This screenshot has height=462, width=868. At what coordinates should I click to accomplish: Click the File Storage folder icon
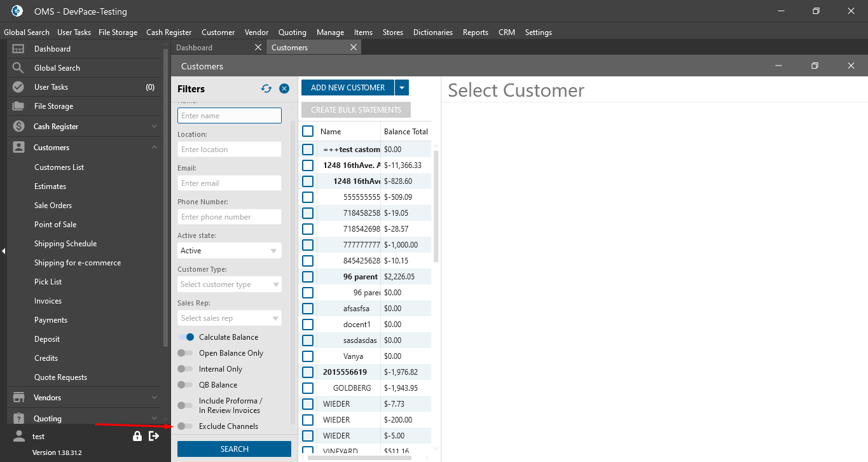tap(18, 106)
